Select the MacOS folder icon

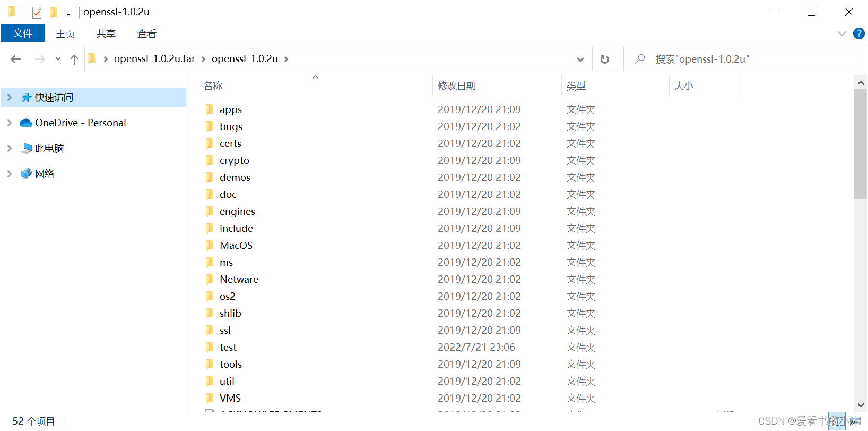click(x=210, y=245)
